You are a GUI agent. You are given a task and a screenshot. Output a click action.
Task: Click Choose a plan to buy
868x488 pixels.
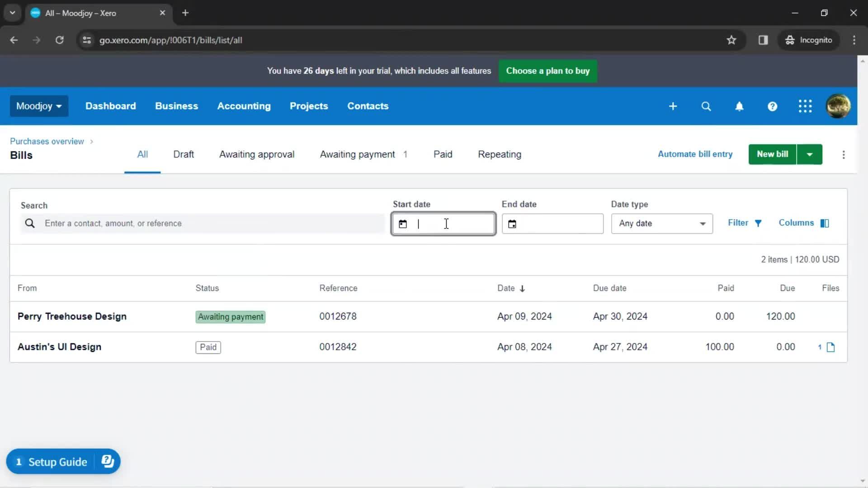click(548, 71)
